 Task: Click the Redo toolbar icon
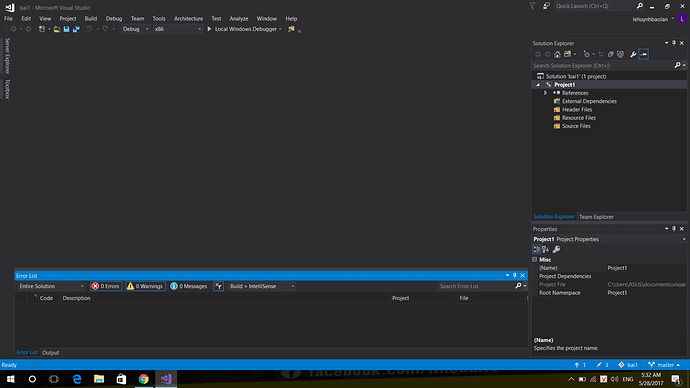pos(105,29)
